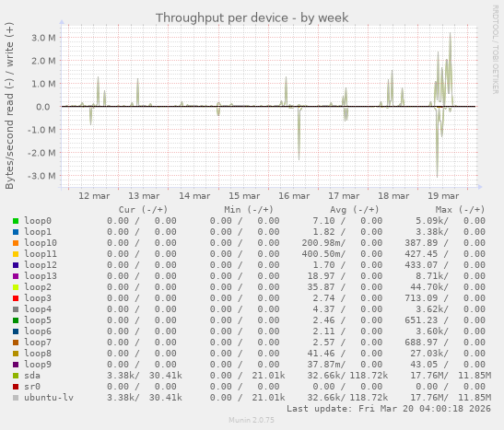504x430 pixels.
Task: Click the loop1 blue color swatch
Action: tap(16, 232)
